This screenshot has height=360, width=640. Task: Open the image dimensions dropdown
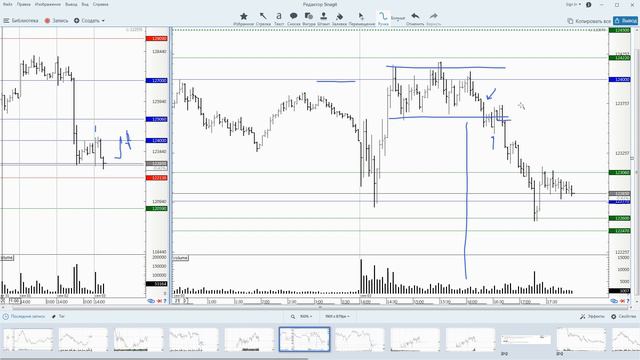[337, 316]
